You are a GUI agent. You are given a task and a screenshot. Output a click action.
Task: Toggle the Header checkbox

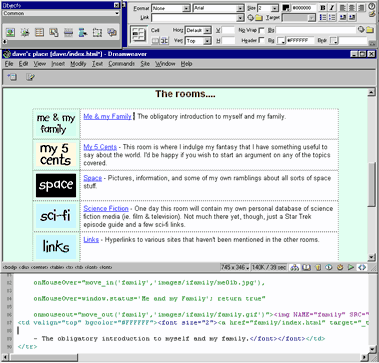click(262, 40)
